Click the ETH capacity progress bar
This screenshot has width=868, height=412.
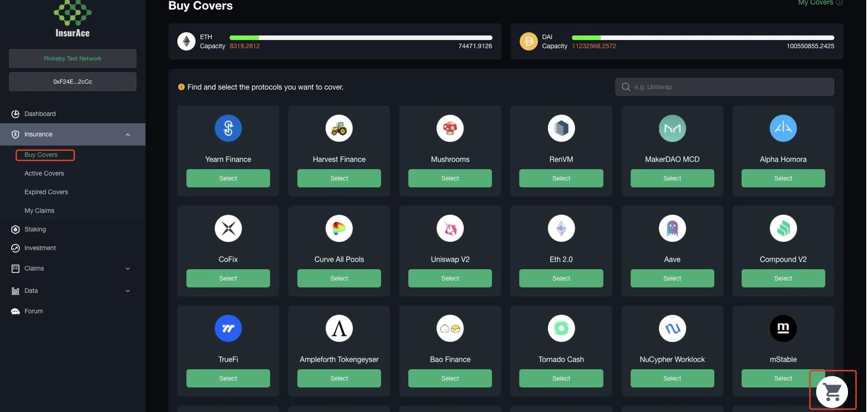[361, 38]
